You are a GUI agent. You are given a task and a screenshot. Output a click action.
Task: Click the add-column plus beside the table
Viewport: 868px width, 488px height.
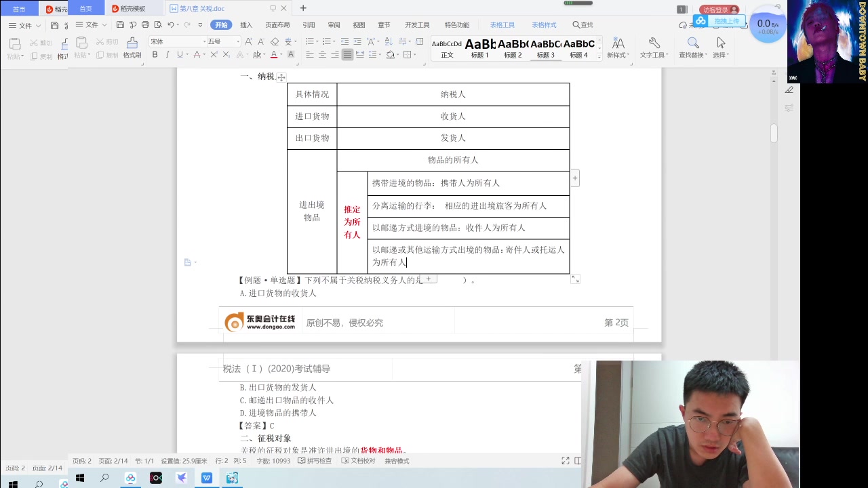pos(575,178)
